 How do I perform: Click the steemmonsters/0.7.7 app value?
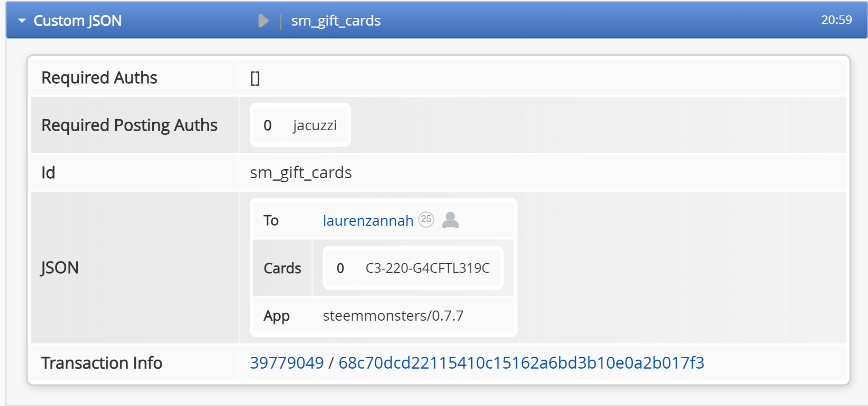pyautogui.click(x=393, y=315)
